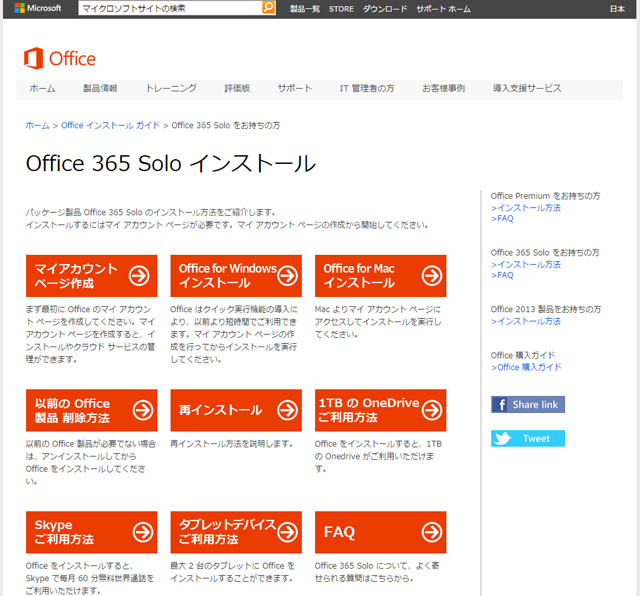Viewport: 640px width, 596px height.
Task: Click インストール方法 under Office Premium をお持ちの方
Action: [x=526, y=208]
